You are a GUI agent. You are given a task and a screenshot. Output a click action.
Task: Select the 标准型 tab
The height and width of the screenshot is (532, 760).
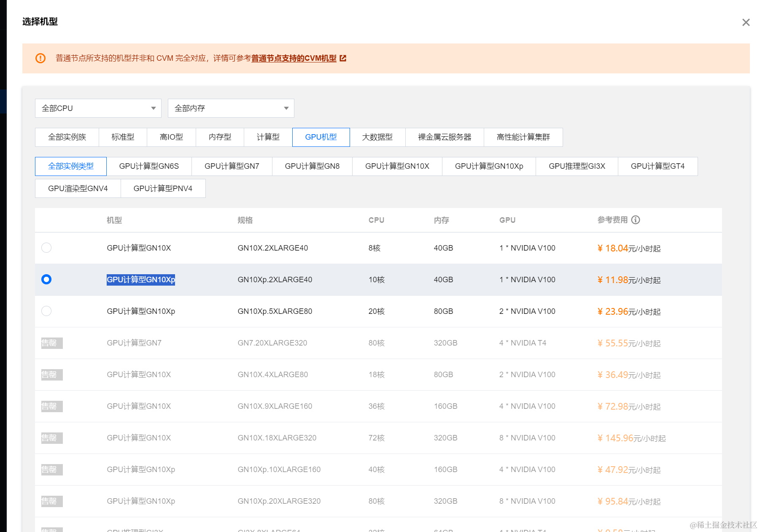[x=123, y=137]
